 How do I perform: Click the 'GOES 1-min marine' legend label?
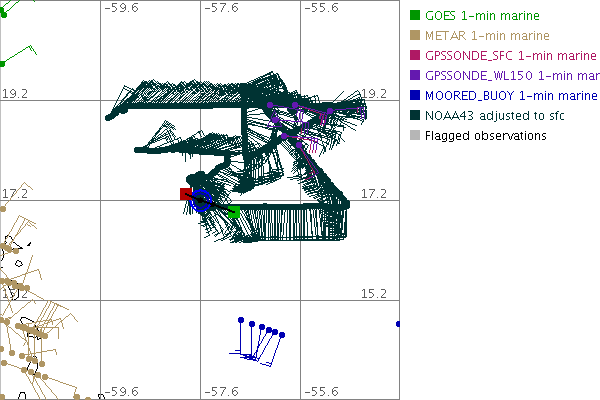point(482,16)
